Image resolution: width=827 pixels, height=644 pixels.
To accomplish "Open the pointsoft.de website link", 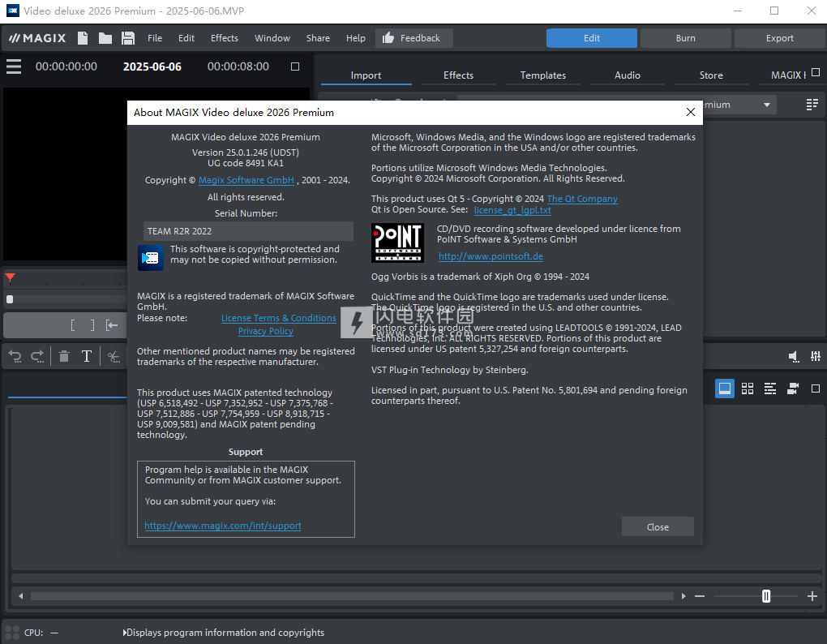I will [x=491, y=256].
